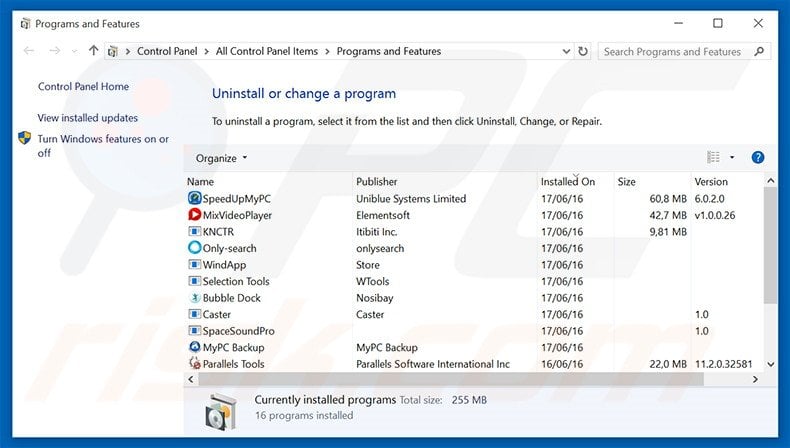Expand chevron after All Control Panel Items

327,51
